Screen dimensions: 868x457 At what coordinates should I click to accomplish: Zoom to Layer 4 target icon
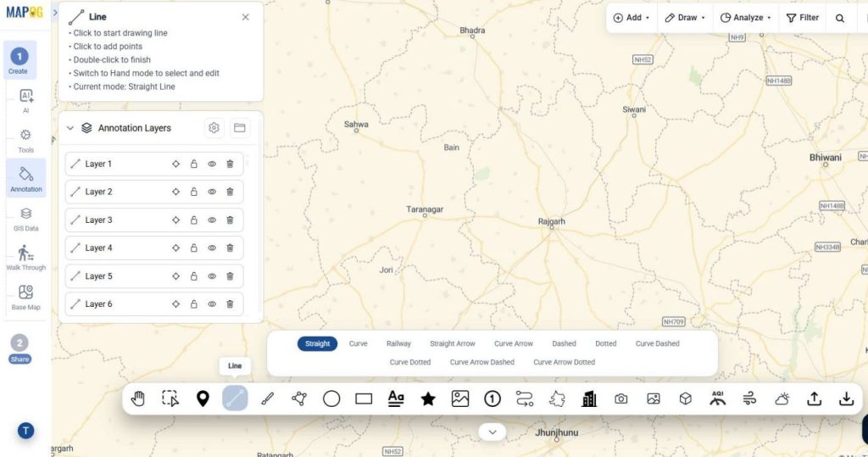[x=175, y=248]
